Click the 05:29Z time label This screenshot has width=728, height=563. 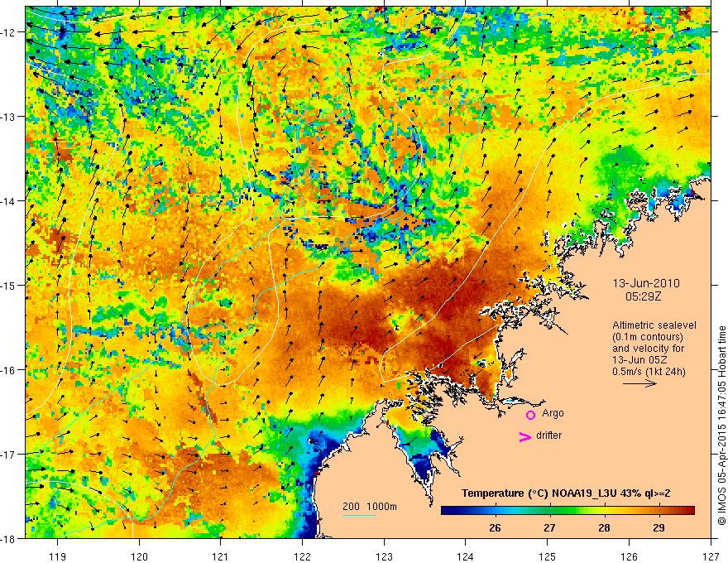click(x=643, y=296)
